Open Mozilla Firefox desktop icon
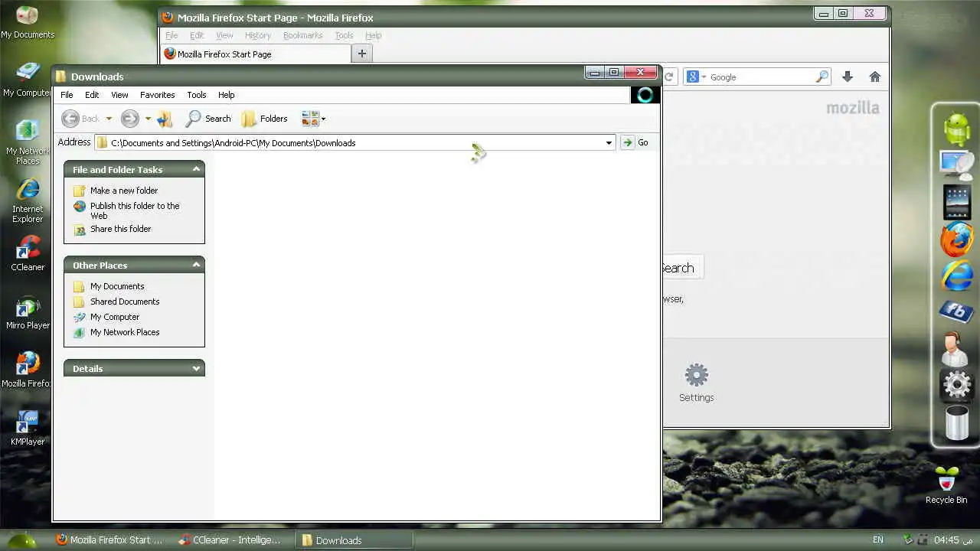980x551 pixels. [28, 370]
